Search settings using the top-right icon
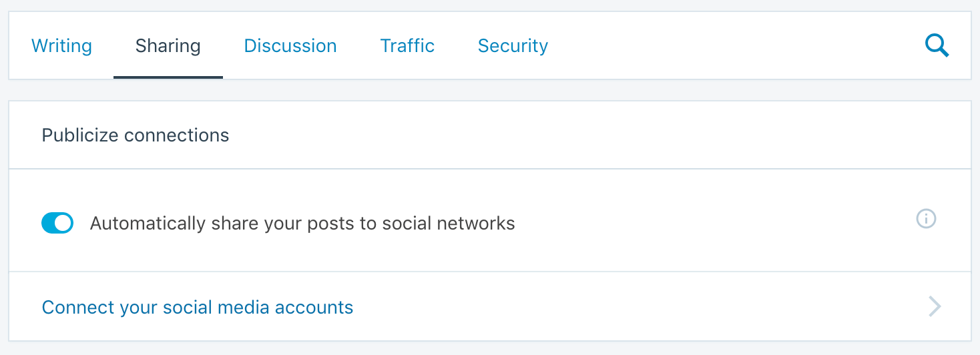 [937, 46]
